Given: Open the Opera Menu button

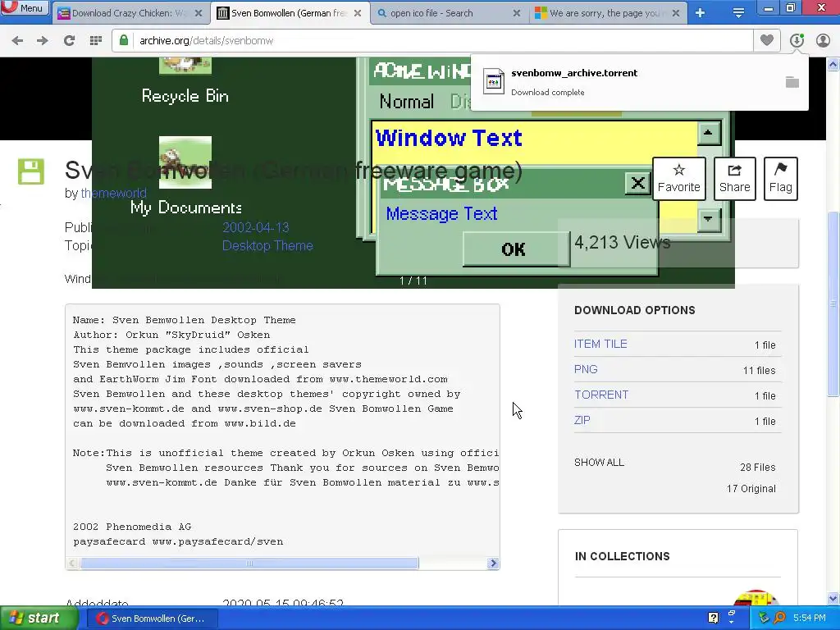Looking at the screenshot, I should 25,7.
